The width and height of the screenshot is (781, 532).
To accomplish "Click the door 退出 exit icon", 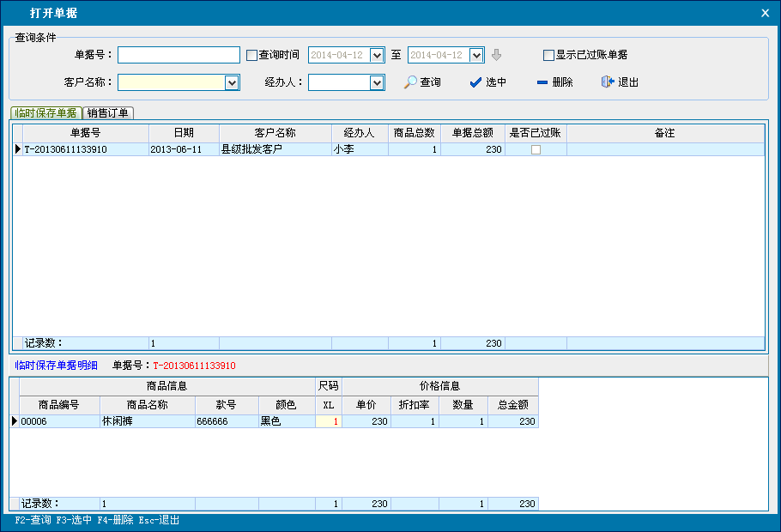I will click(608, 82).
